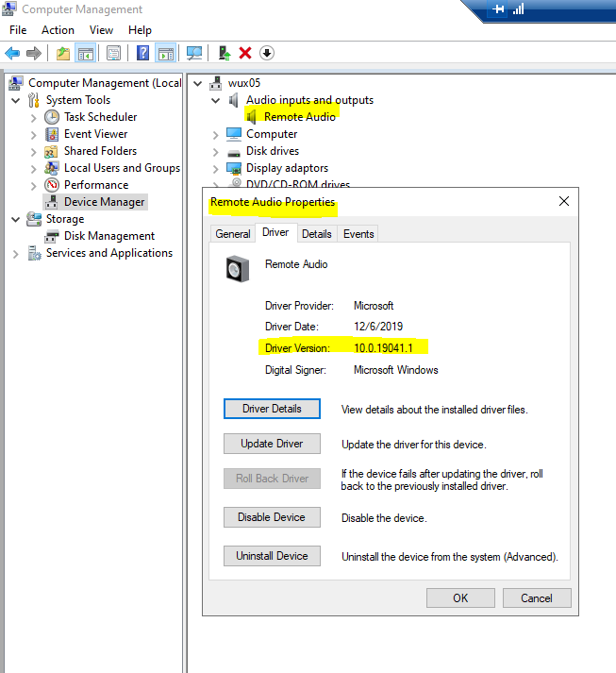Select the Driver tab

[275, 232]
